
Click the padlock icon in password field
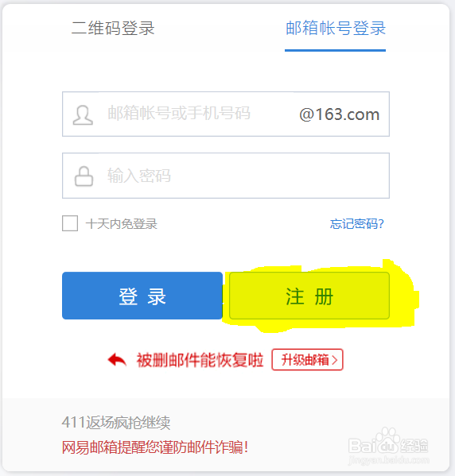[84, 176]
